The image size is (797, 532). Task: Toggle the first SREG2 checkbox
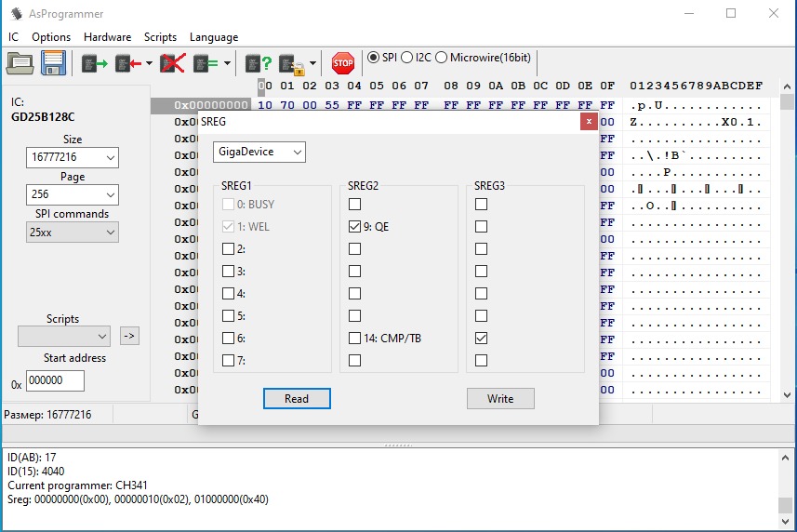354,205
